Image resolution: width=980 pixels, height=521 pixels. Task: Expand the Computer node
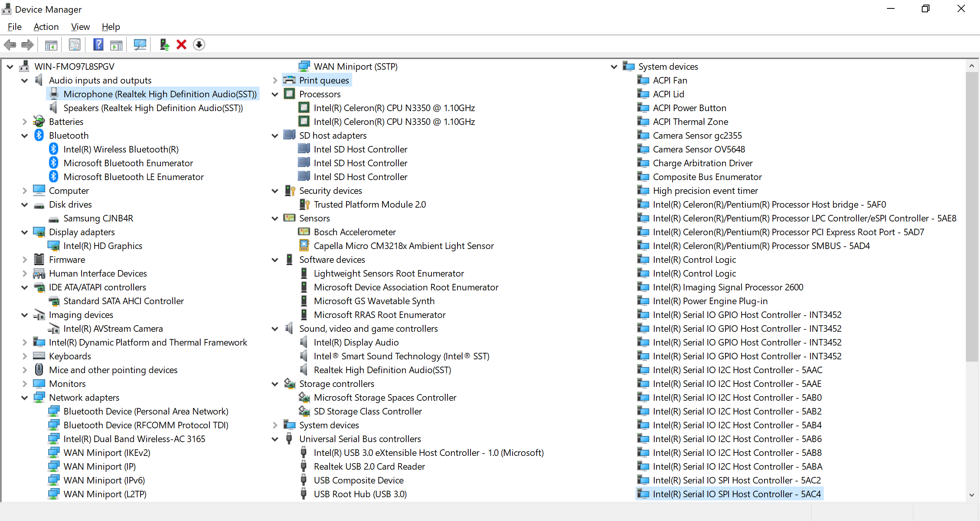[24, 191]
